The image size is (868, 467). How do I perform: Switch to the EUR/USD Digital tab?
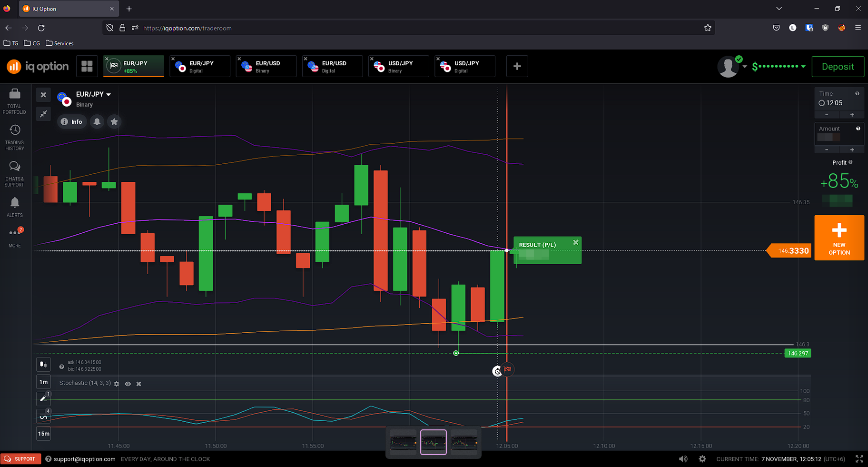(332, 66)
